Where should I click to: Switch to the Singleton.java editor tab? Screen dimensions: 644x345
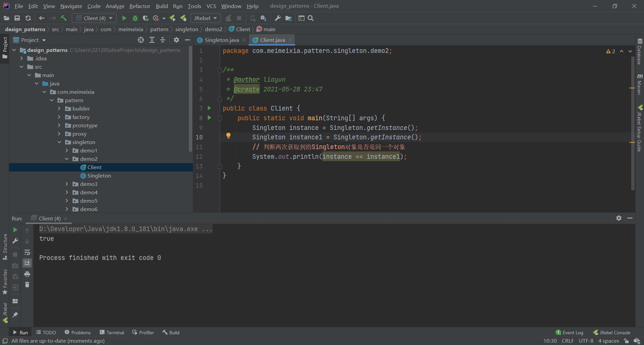(x=222, y=40)
